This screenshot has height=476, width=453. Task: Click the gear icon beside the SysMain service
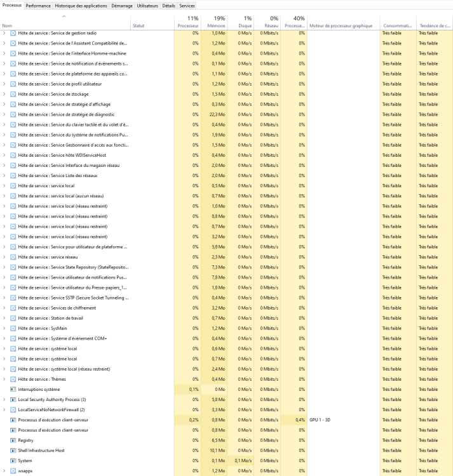click(x=13, y=328)
